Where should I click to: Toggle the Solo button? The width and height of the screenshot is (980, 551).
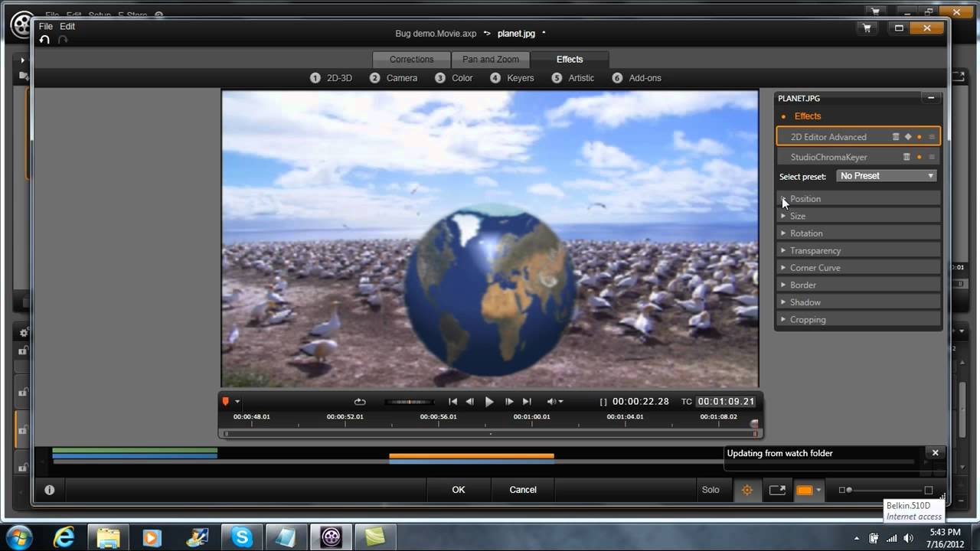[710, 490]
